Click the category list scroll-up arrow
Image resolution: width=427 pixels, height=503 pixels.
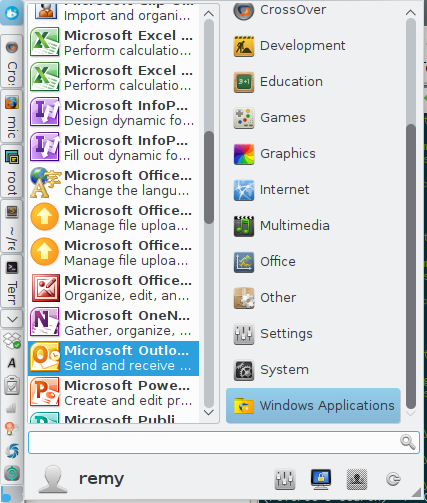click(x=411, y=13)
